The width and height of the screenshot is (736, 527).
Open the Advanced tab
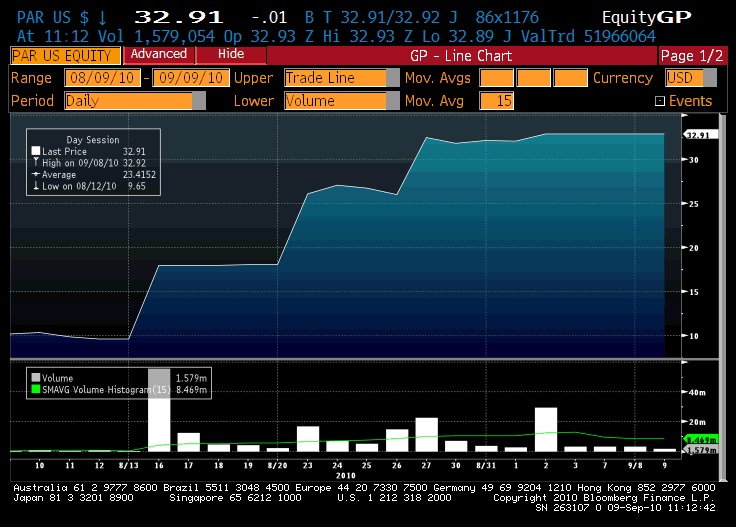click(159, 54)
